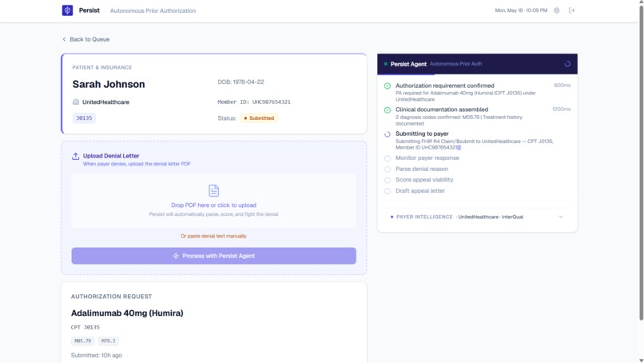Click the UnitedHealthcare insurer name
644x363 pixels.
(105, 102)
